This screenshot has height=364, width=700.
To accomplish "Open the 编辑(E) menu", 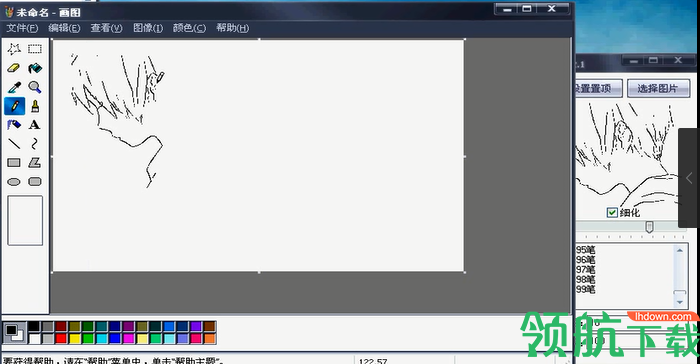I will [64, 28].
